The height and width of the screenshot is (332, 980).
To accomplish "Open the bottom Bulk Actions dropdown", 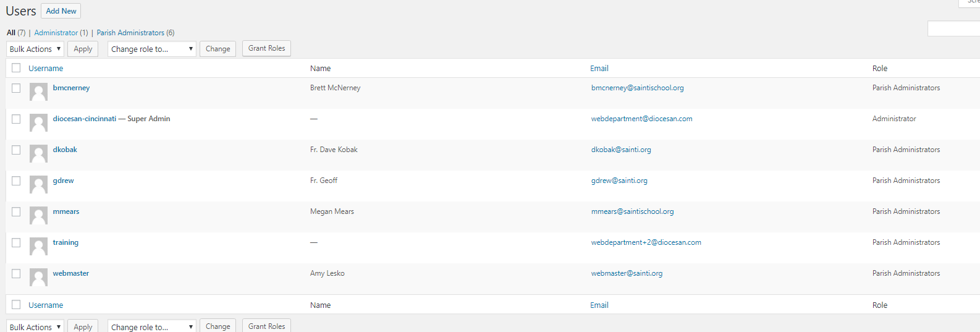I will pos(35,326).
